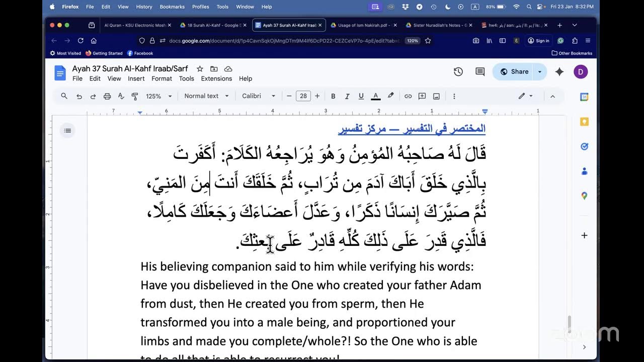Screen dimensions: 644x362
Task: Open the Gemini sparkle icon
Action: coord(559,72)
